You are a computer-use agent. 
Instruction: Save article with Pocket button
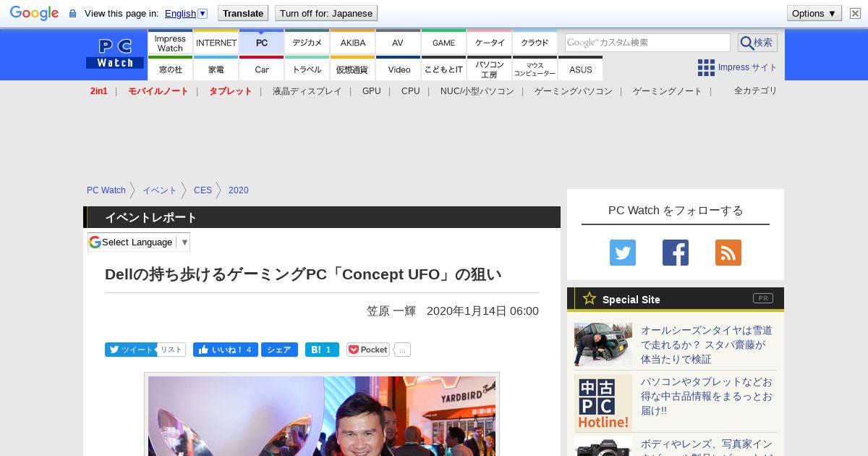coord(368,350)
